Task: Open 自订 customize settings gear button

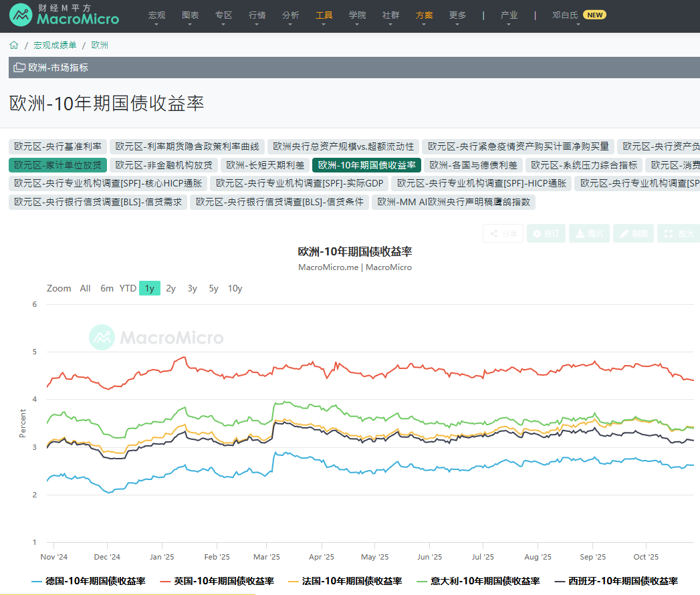Action: (x=546, y=234)
